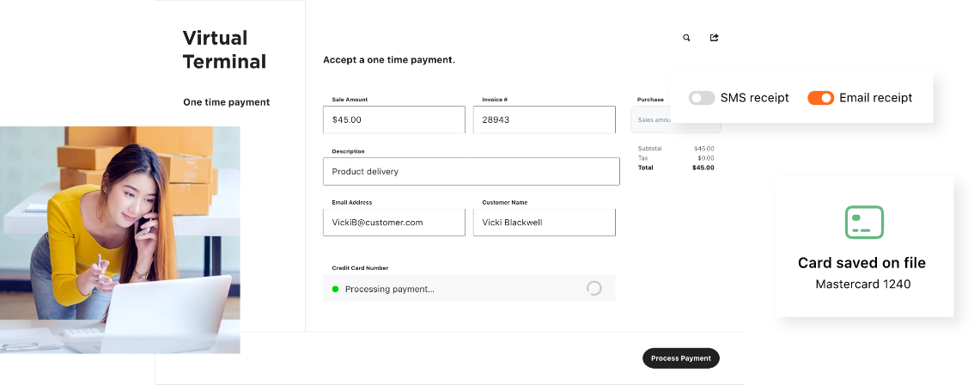Click the Sale Amount field showing $45.00
Image resolution: width=980 pixels, height=385 pixels.
pyautogui.click(x=394, y=119)
